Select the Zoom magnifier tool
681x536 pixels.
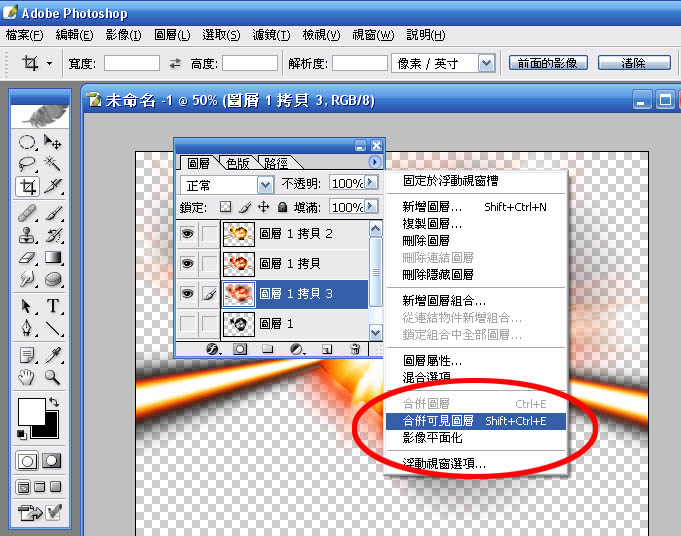(54, 377)
